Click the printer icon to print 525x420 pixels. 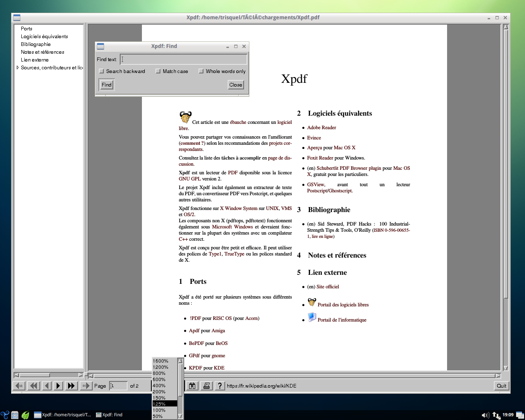(206, 386)
